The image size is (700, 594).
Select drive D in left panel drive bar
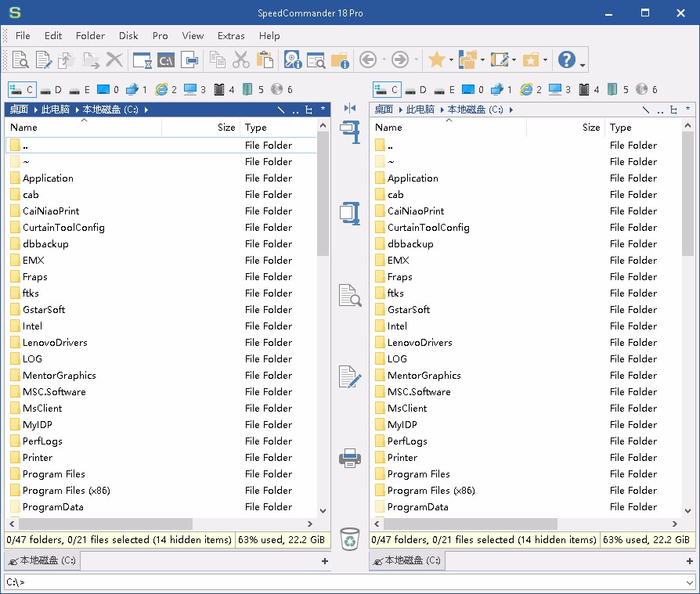click(52, 89)
